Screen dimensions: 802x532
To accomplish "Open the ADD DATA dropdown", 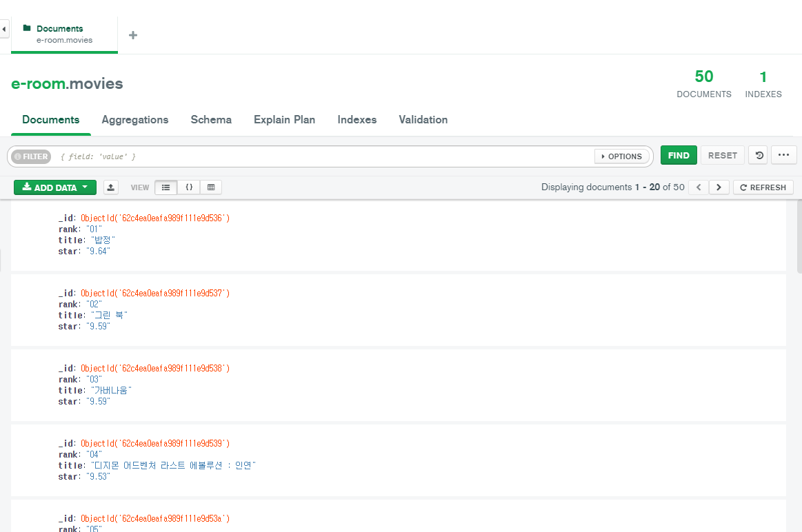I will point(54,187).
